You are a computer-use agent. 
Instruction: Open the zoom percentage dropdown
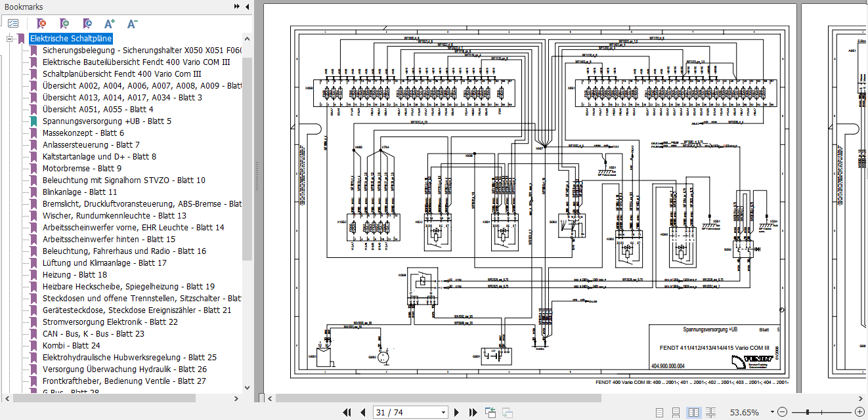point(771,412)
